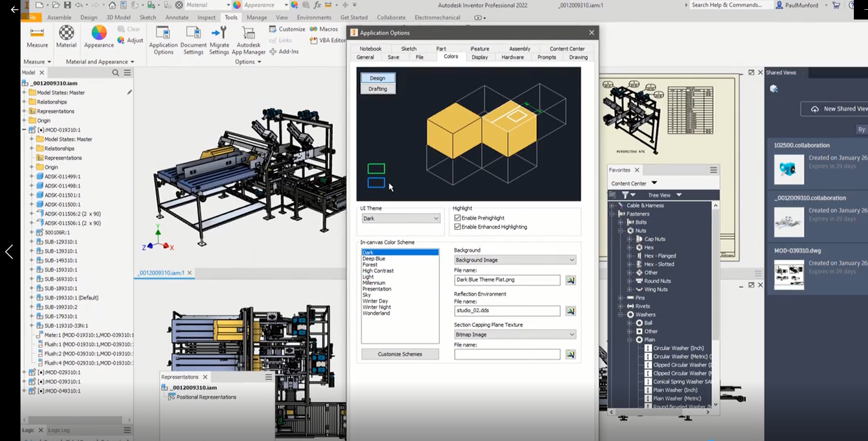Expand the Relationships node under assembly root
Image resolution: width=868 pixels, height=441 pixels.
(24, 102)
